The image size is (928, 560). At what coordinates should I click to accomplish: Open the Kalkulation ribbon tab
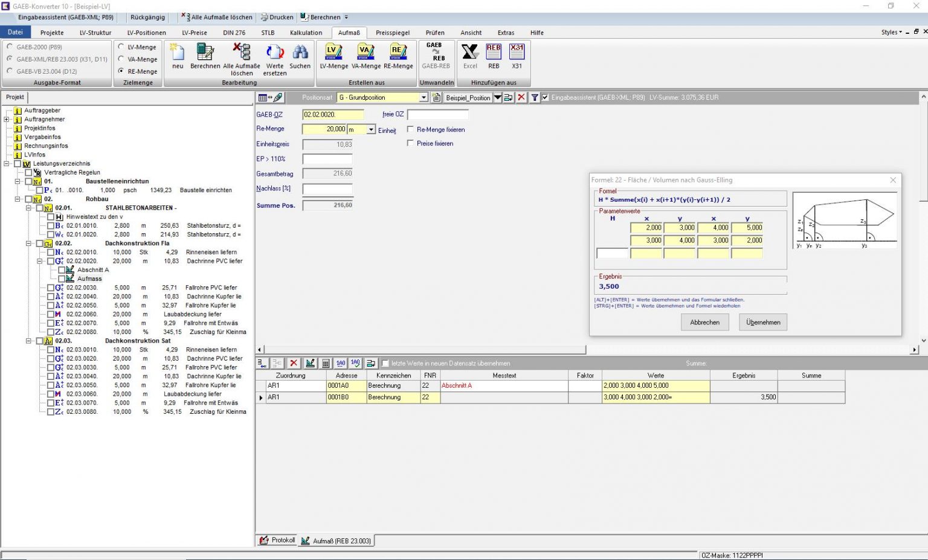click(306, 33)
